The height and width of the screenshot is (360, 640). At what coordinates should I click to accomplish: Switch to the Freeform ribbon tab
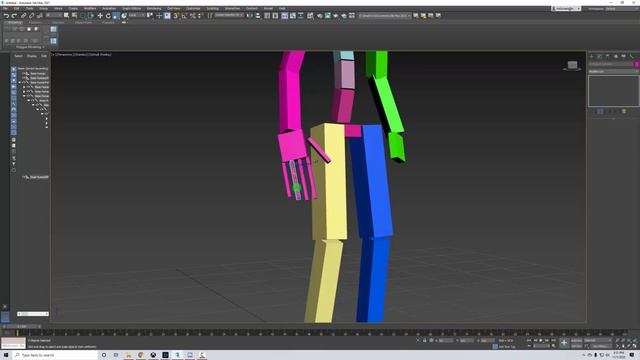(35, 22)
